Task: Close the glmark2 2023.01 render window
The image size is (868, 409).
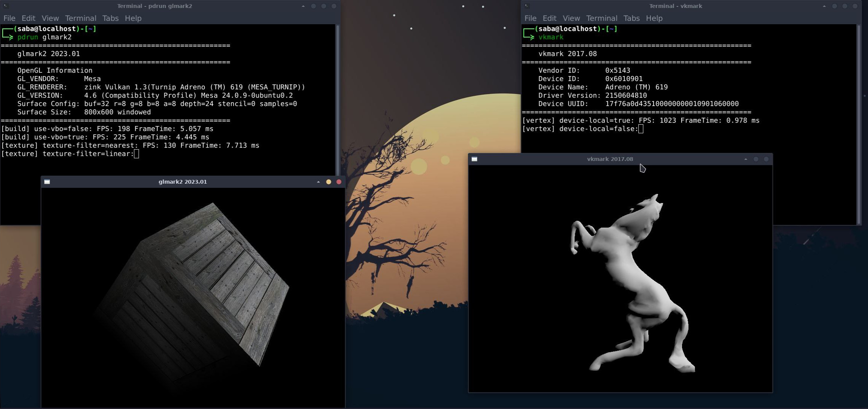Action: pyautogui.click(x=339, y=182)
